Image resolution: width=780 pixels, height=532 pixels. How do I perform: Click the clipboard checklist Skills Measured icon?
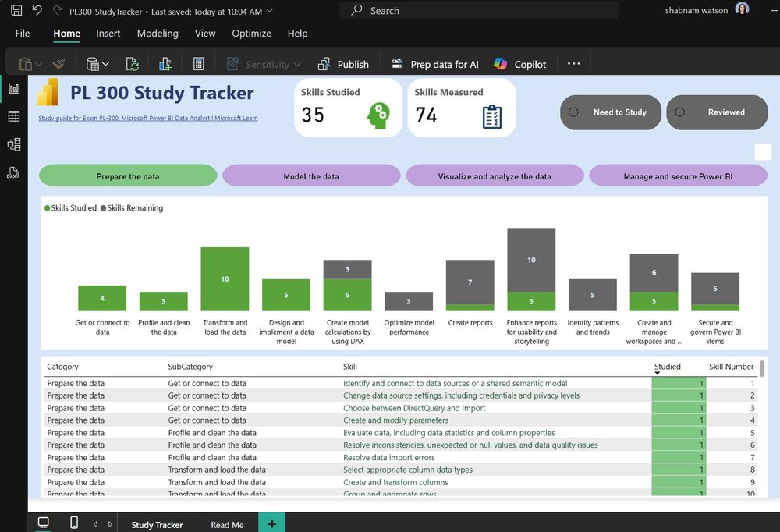[x=492, y=117]
